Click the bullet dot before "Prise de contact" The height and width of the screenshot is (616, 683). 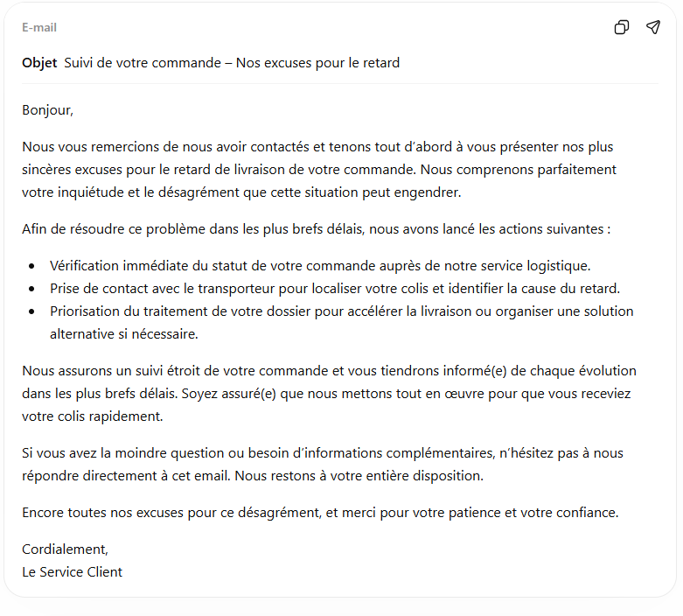click(x=32, y=289)
